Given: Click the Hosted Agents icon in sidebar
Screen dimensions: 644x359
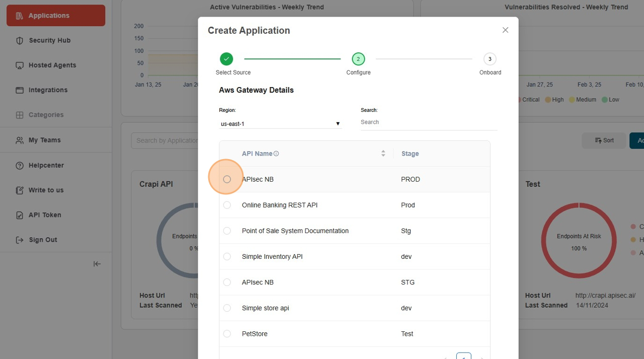Looking at the screenshot, I should [x=20, y=65].
